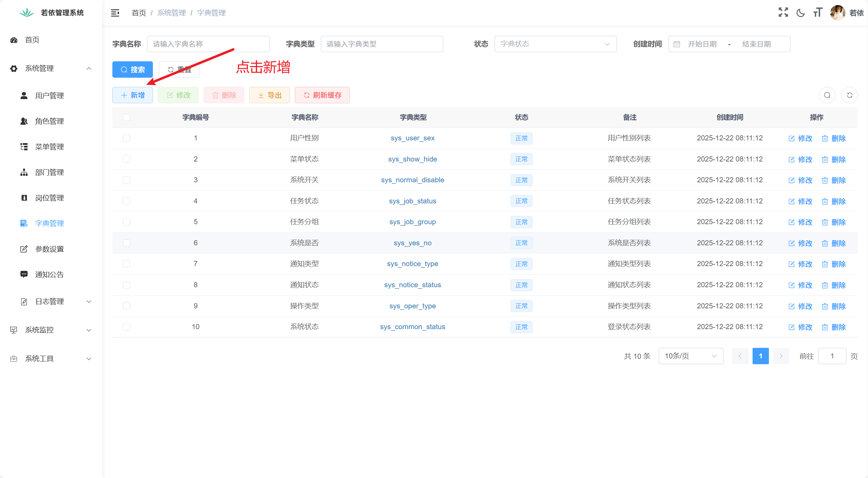Switch to dark mode moon icon
The height and width of the screenshot is (478, 868).
[x=801, y=13]
